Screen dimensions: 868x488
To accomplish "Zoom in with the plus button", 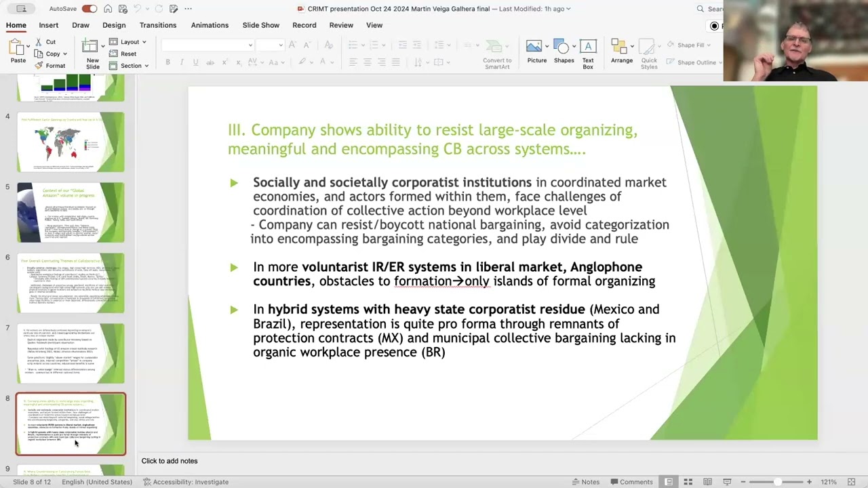I will coord(809,482).
